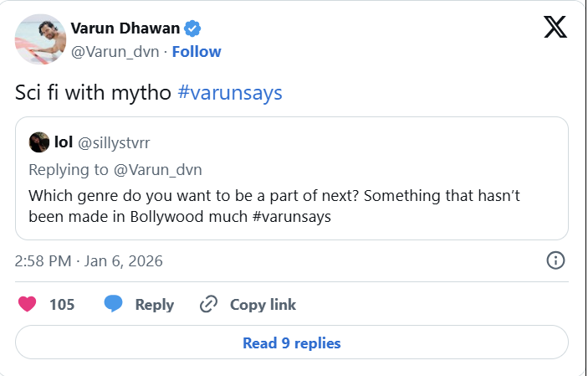This screenshot has height=376, width=588.
Task: Click the copy link chain icon
Action: tap(209, 304)
